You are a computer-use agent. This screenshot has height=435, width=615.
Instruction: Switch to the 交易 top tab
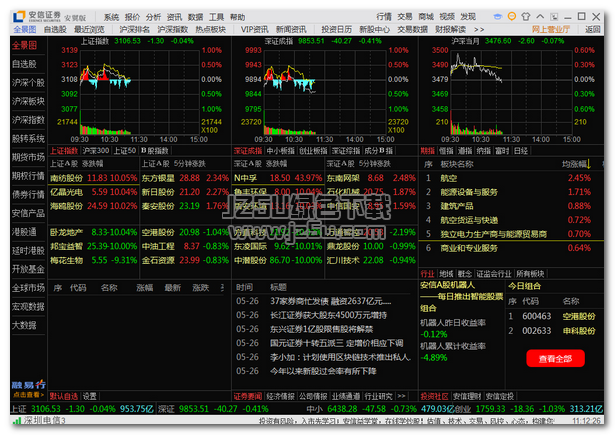pyautogui.click(x=405, y=16)
